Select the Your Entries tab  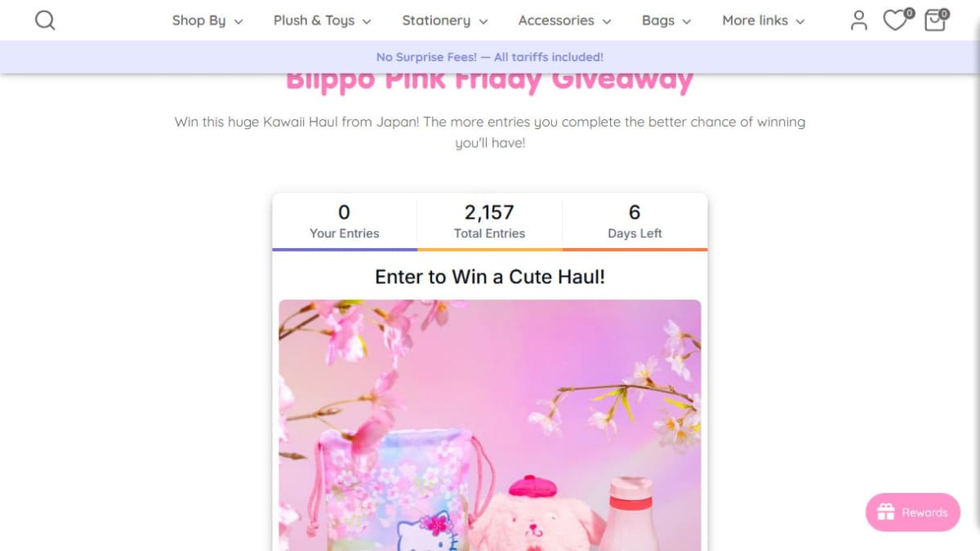[345, 222]
